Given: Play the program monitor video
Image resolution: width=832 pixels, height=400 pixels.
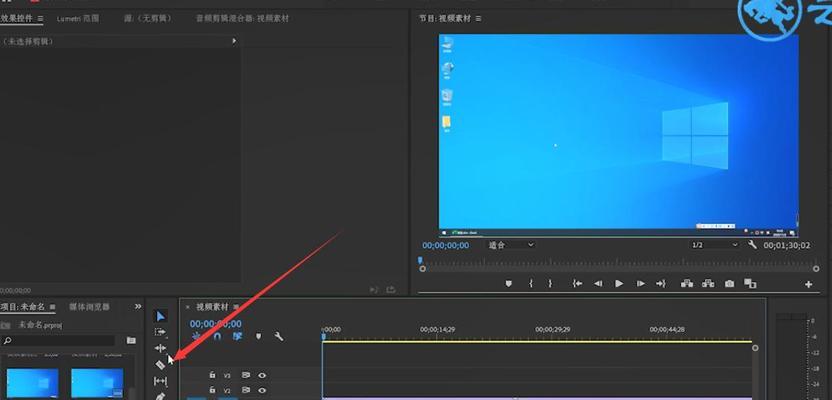Looking at the screenshot, I should [x=619, y=284].
